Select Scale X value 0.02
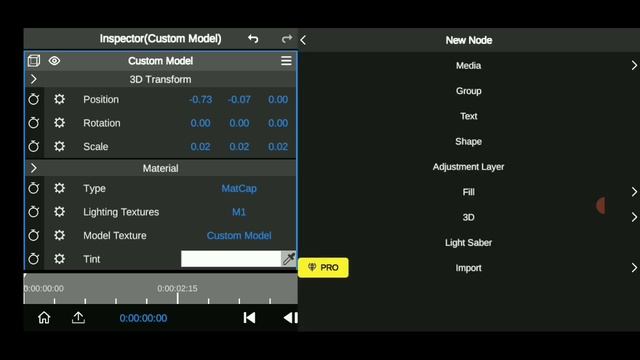The height and width of the screenshot is (360, 640). (200, 147)
